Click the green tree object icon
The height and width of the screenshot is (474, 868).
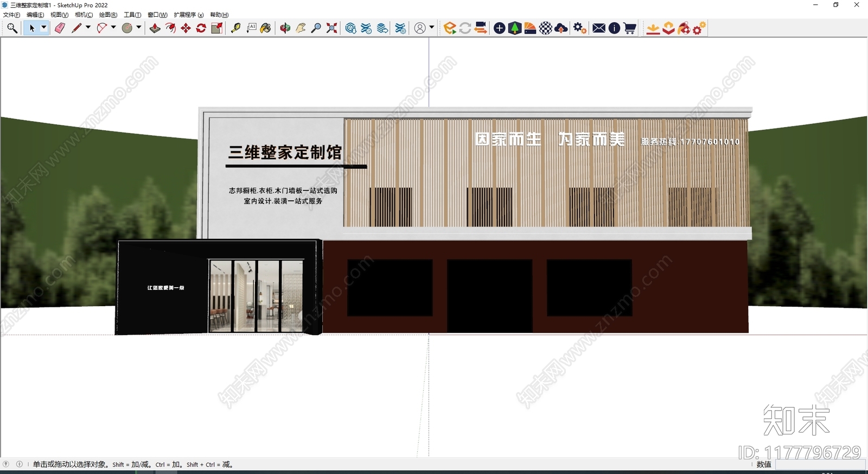tap(515, 28)
